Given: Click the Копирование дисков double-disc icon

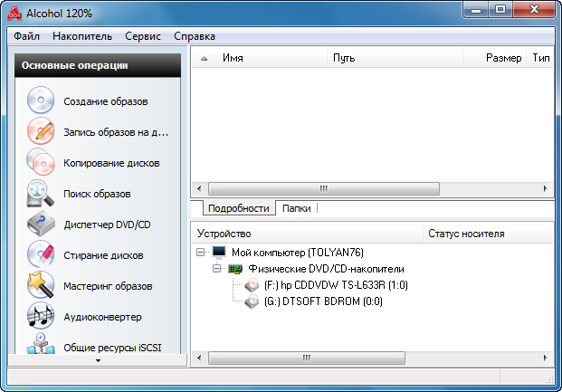Looking at the screenshot, I should coord(41,162).
